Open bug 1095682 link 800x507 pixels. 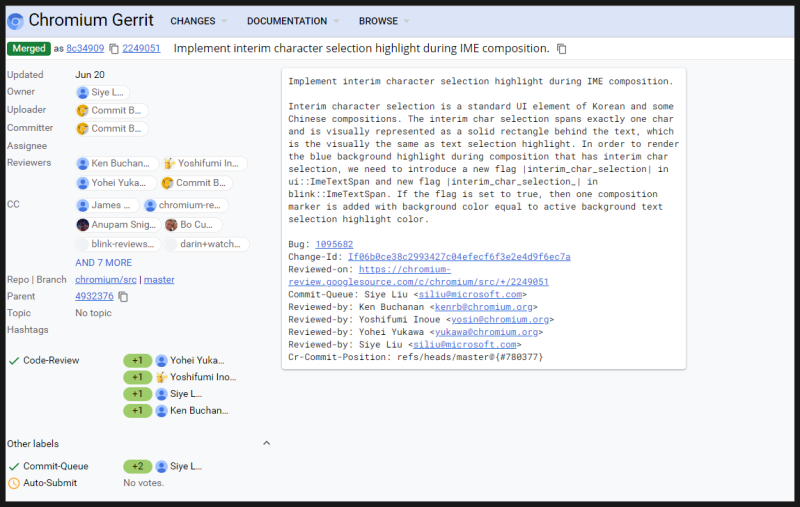click(x=334, y=245)
